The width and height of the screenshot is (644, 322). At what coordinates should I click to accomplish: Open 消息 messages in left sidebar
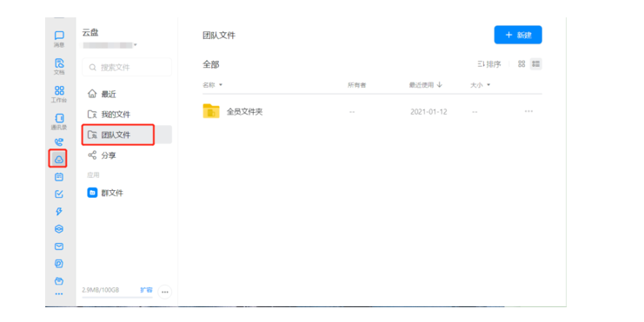tap(59, 39)
